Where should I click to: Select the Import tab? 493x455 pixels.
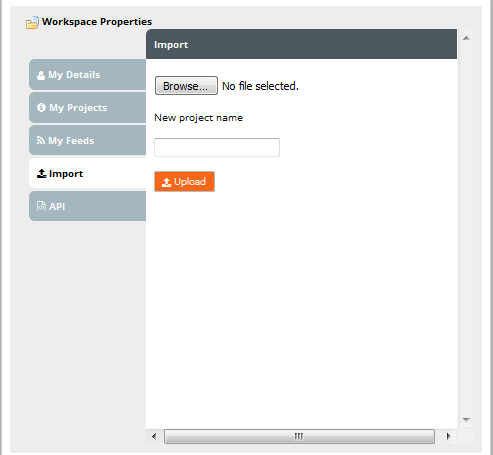[x=88, y=173]
